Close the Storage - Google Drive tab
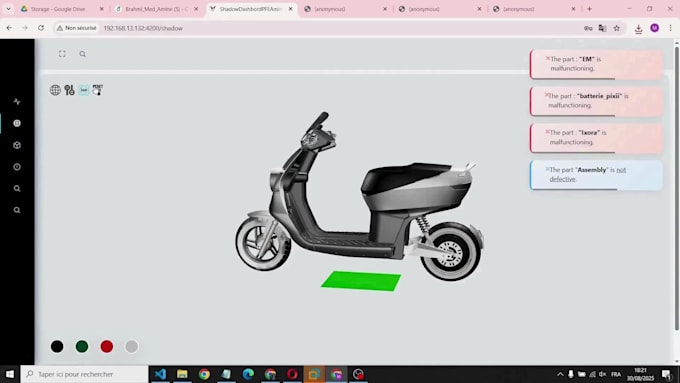Viewport: 680px width, 383px height. pyautogui.click(x=102, y=9)
